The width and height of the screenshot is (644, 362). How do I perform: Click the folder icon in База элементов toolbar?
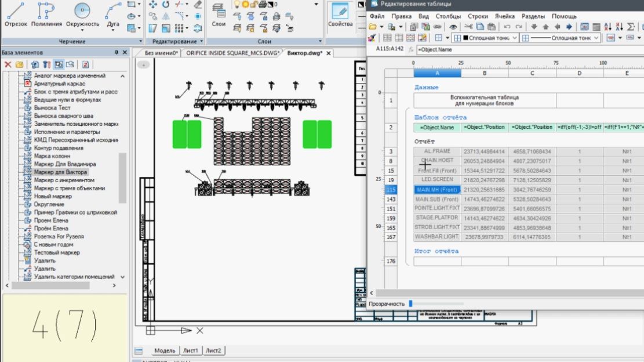pyautogui.click(x=19, y=64)
